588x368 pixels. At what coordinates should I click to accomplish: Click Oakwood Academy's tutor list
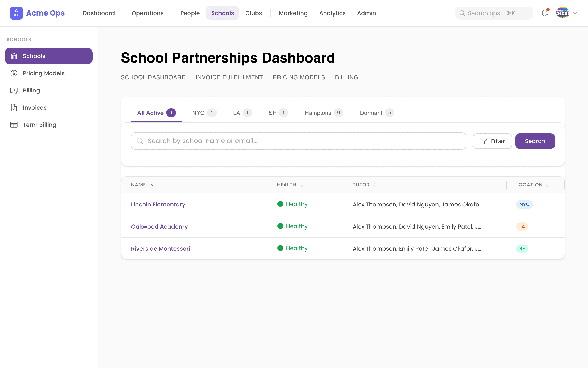417,227
